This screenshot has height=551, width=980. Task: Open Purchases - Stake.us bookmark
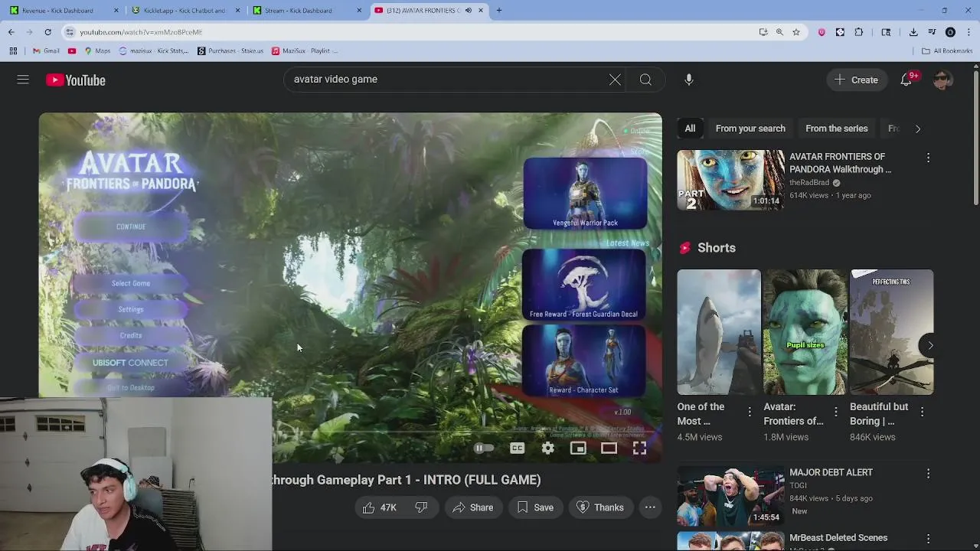pyautogui.click(x=230, y=51)
